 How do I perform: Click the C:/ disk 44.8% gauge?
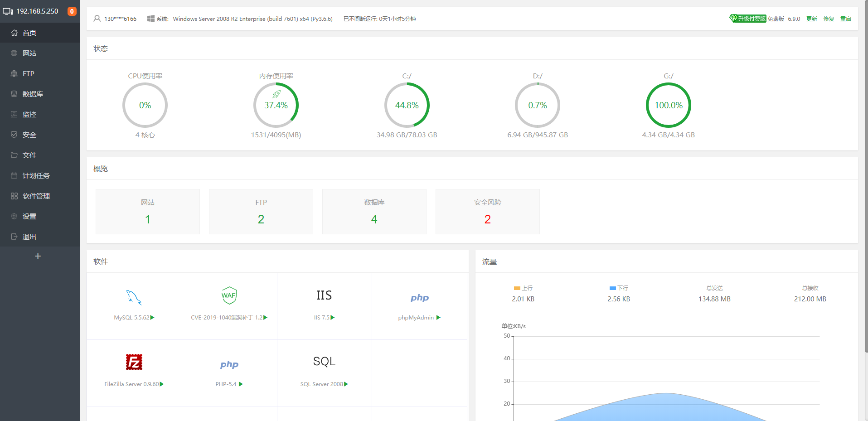click(407, 105)
